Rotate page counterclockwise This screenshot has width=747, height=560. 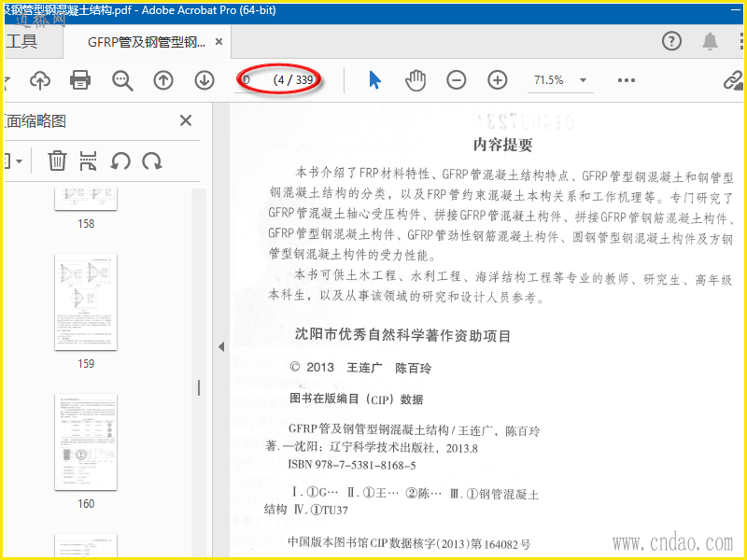120,161
